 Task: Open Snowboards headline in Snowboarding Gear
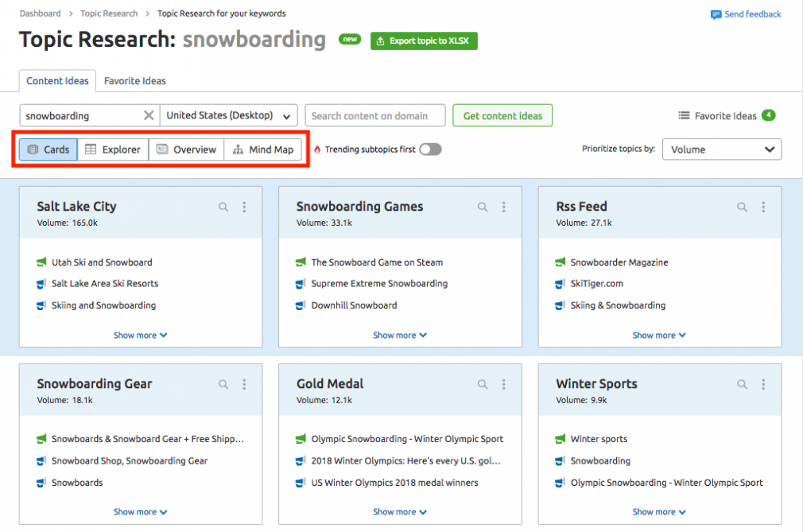click(77, 483)
